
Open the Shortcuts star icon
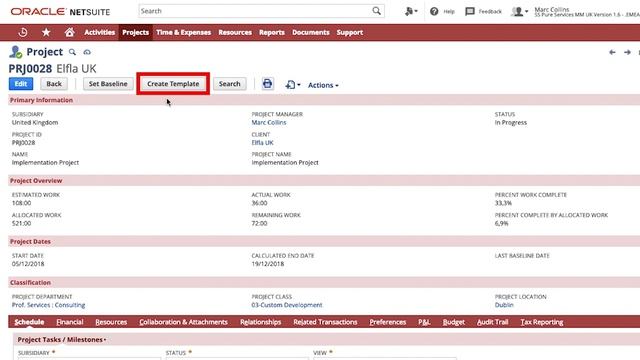tap(46, 32)
